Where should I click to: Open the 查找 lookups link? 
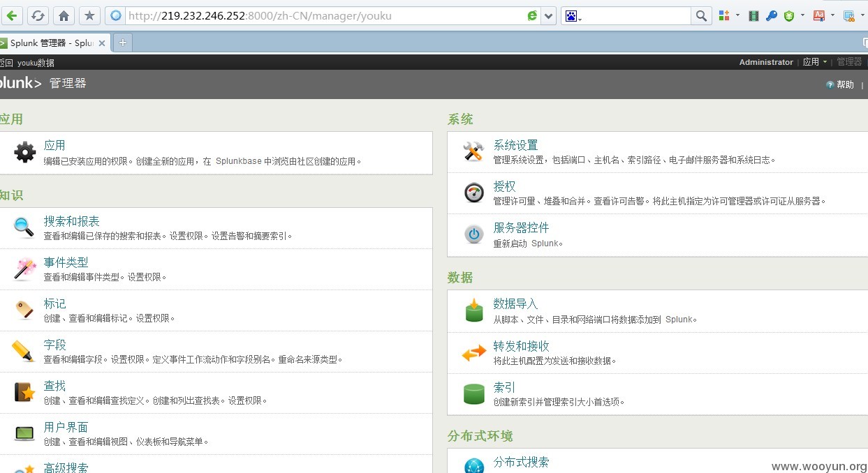tap(54, 386)
